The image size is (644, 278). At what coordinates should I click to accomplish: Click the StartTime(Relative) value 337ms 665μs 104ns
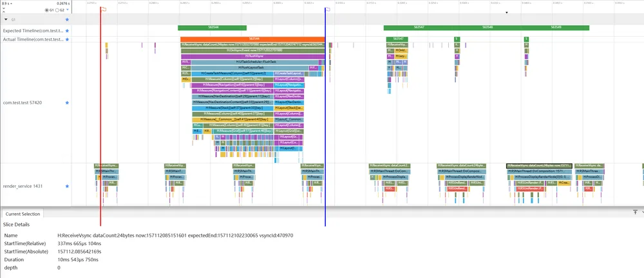[x=80, y=243]
